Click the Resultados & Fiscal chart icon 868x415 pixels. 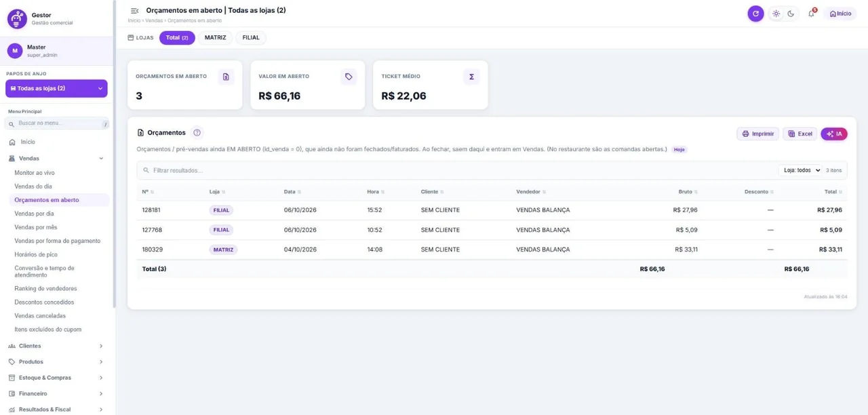(x=12, y=410)
